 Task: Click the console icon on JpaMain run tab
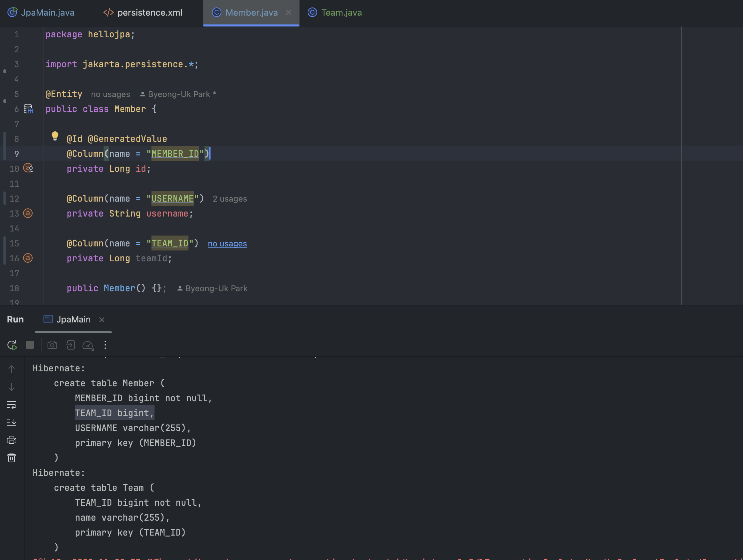[48, 319]
